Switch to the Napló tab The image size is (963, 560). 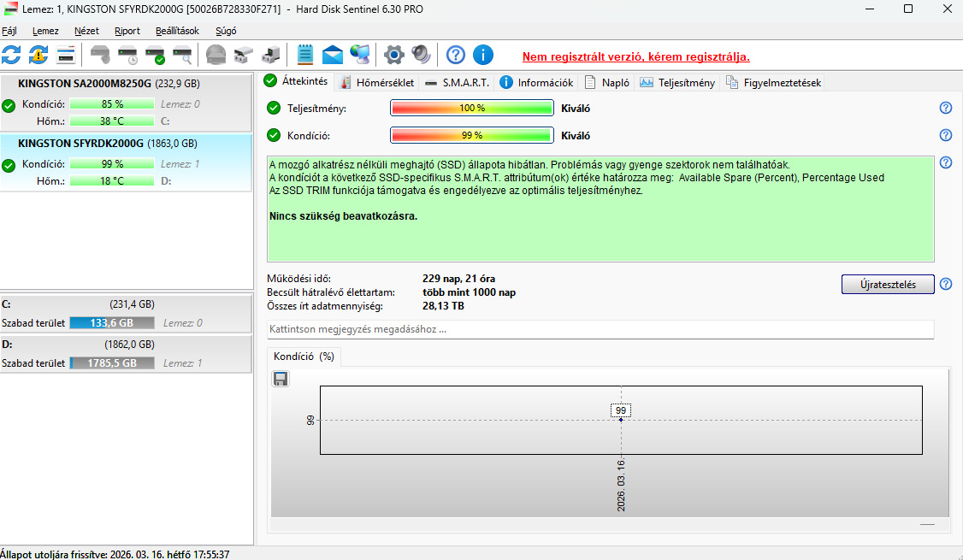point(606,82)
